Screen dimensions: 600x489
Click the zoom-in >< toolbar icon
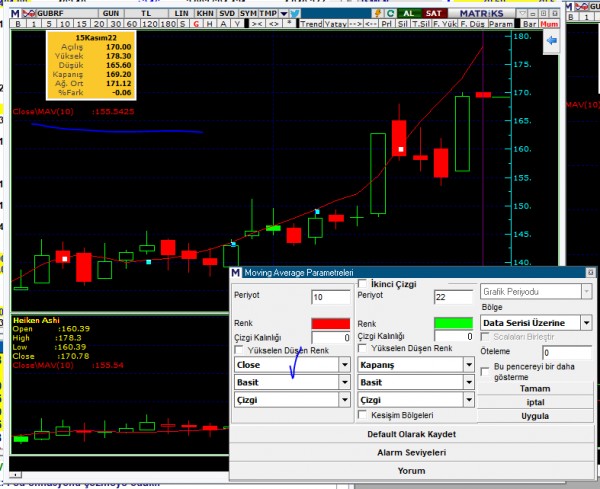[256, 24]
